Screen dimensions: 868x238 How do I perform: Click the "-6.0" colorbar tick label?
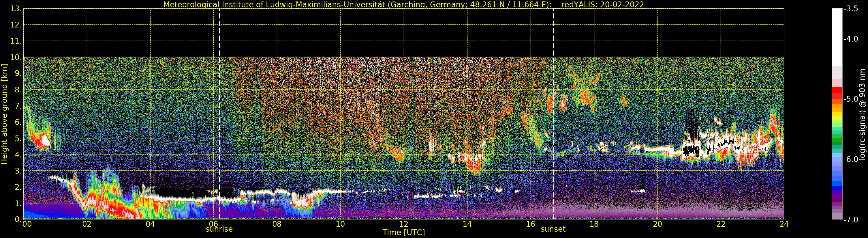(x=851, y=159)
